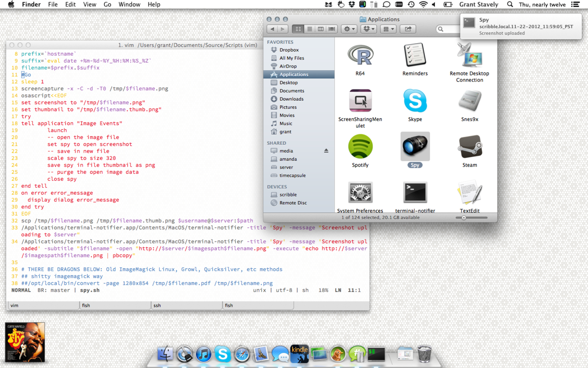
Task: Open Wi-Fi status menu
Action: pos(423,5)
